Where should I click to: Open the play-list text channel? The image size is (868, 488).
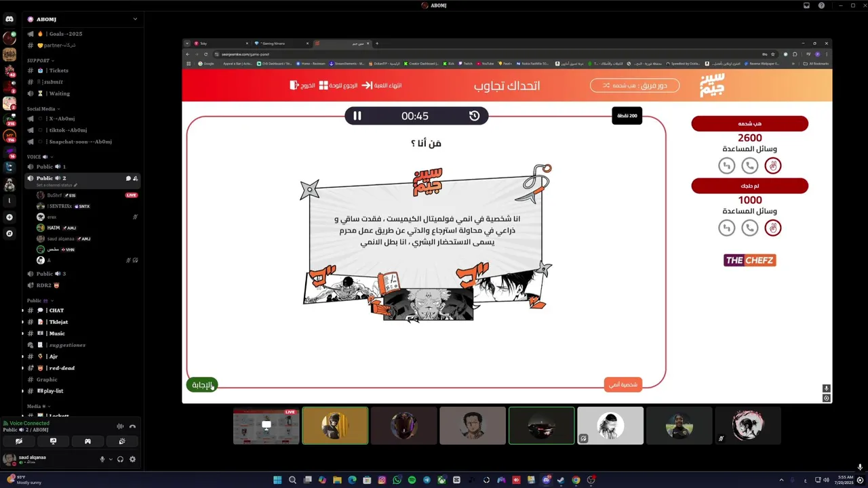81,391
